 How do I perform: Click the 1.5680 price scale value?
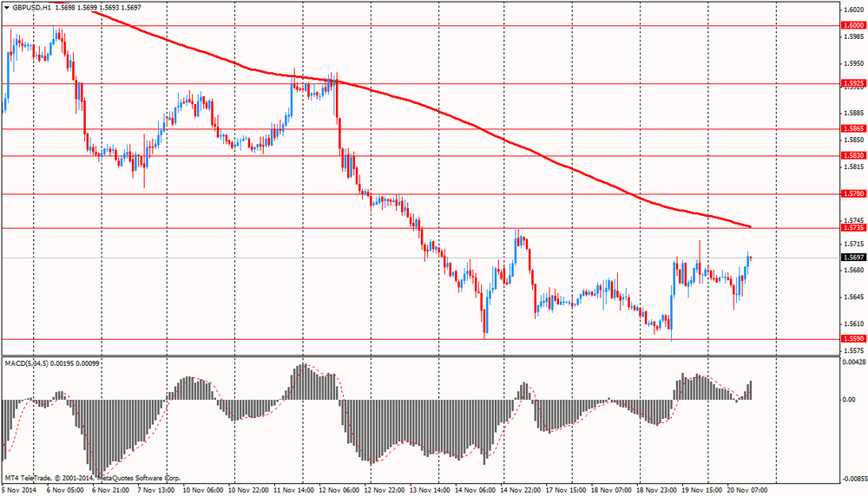tap(853, 271)
